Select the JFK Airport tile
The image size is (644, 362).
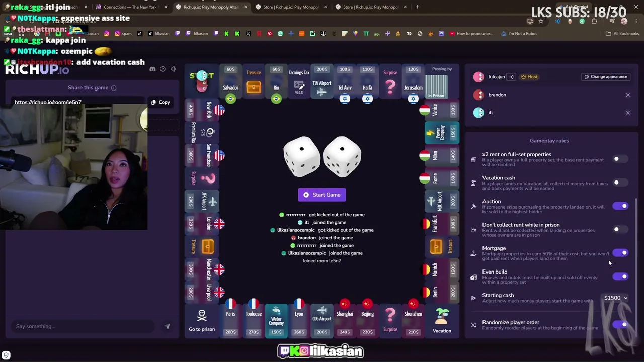click(202, 201)
